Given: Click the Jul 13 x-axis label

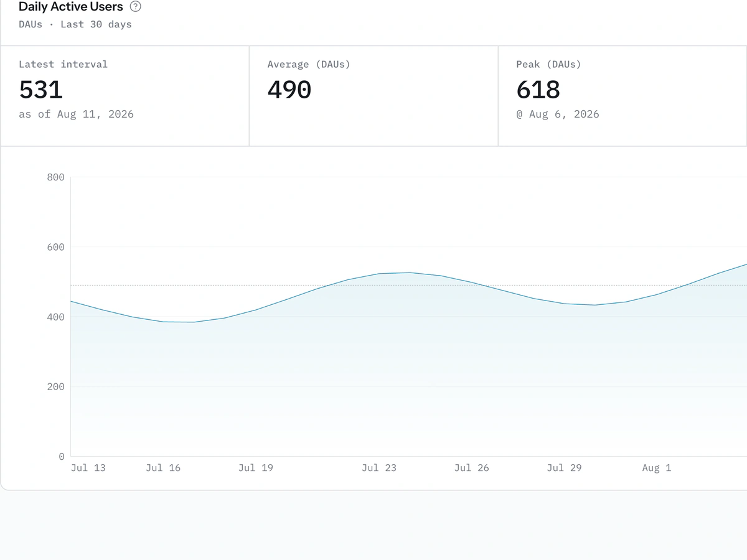Looking at the screenshot, I should point(88,468).
